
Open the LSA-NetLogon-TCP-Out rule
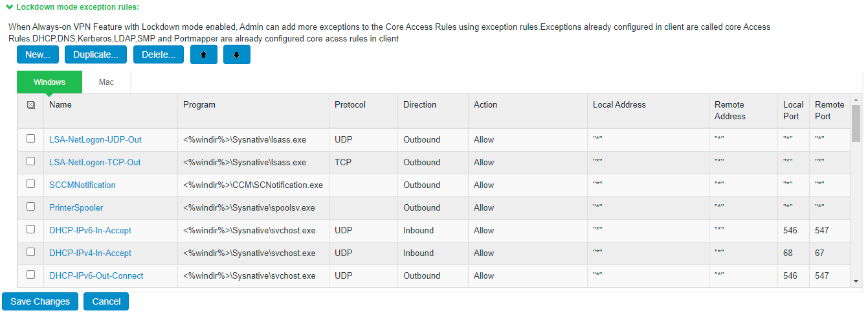(x=95, y=163)
